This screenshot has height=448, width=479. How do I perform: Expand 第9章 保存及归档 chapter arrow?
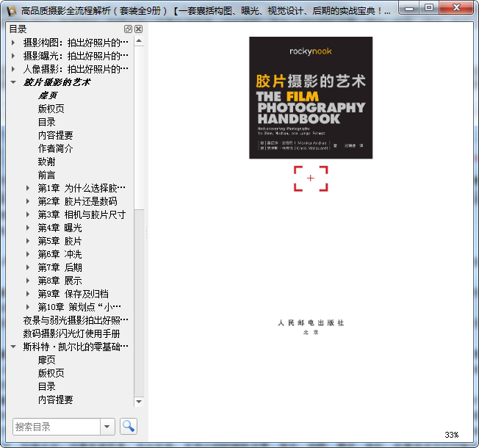(x=28, y=294)
